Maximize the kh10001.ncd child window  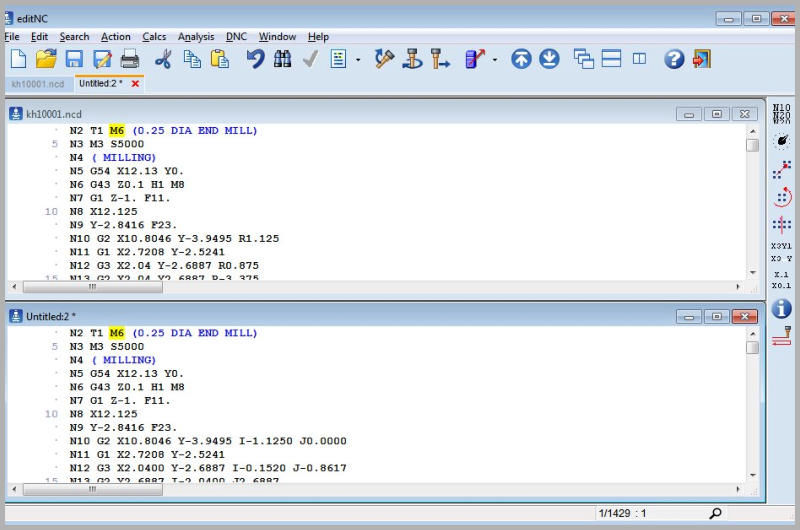[x=716, y=114]
